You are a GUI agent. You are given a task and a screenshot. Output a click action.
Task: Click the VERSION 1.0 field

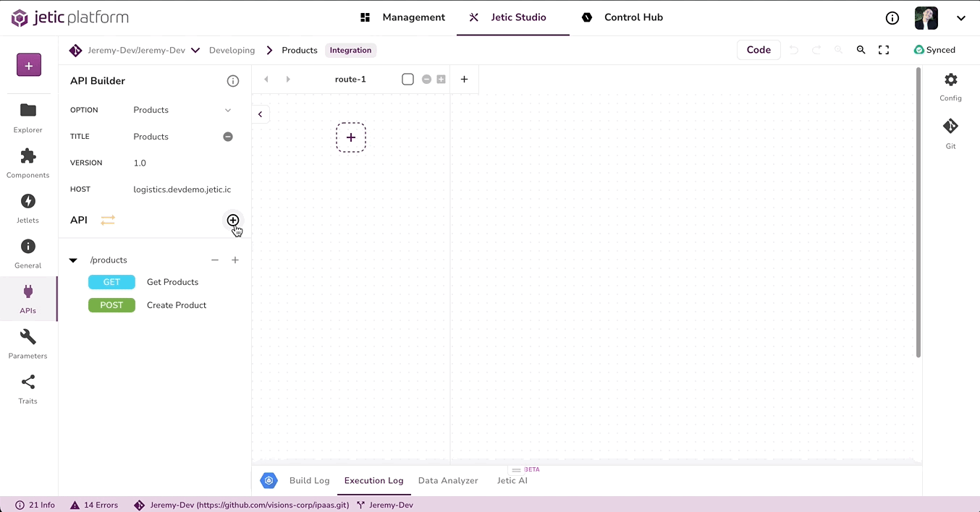coord(184,163)
